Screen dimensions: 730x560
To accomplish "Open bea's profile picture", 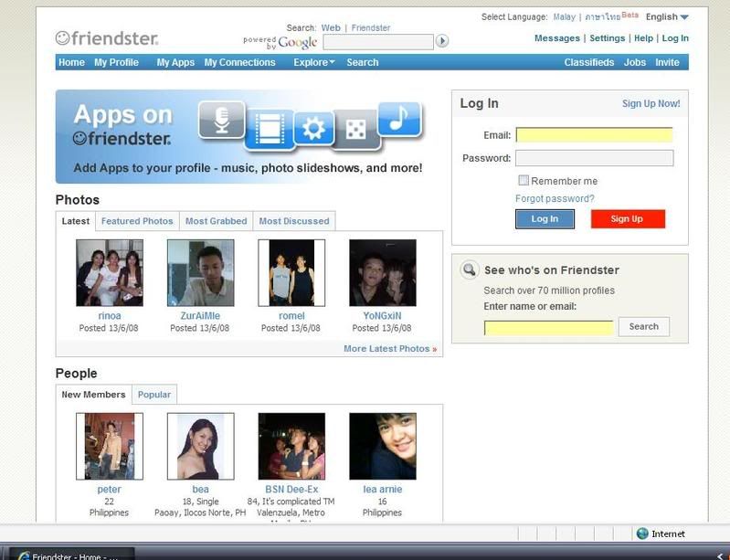I will 201,446.
